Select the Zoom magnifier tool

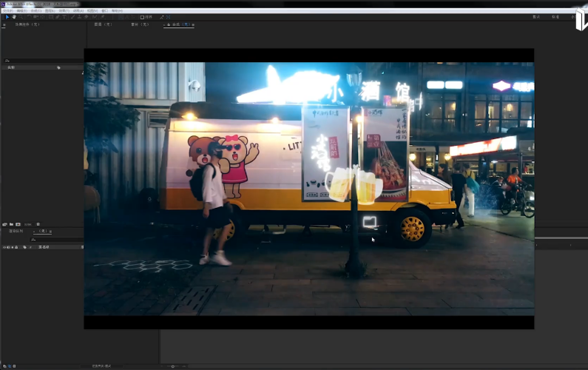(21, 17)
